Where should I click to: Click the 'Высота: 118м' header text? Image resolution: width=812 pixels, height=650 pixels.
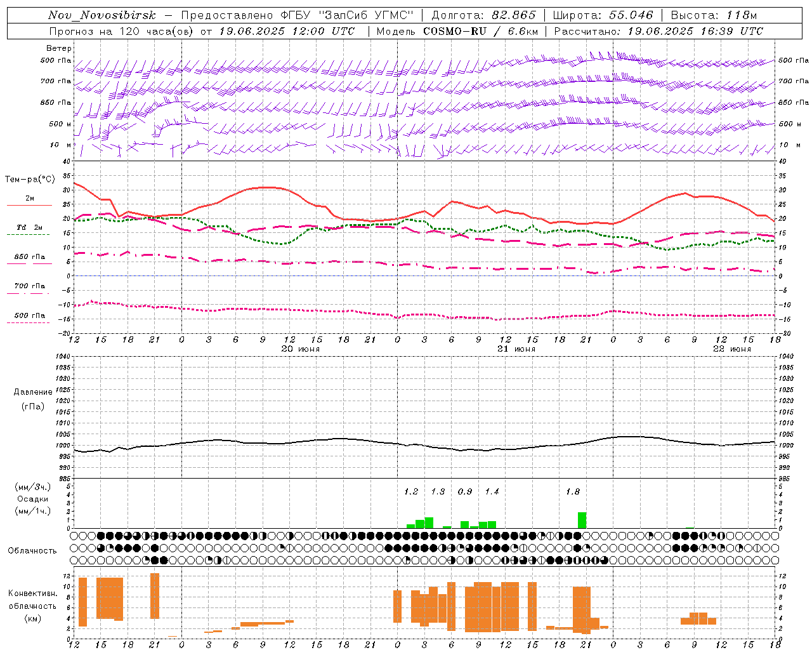(x=714, y=15)
